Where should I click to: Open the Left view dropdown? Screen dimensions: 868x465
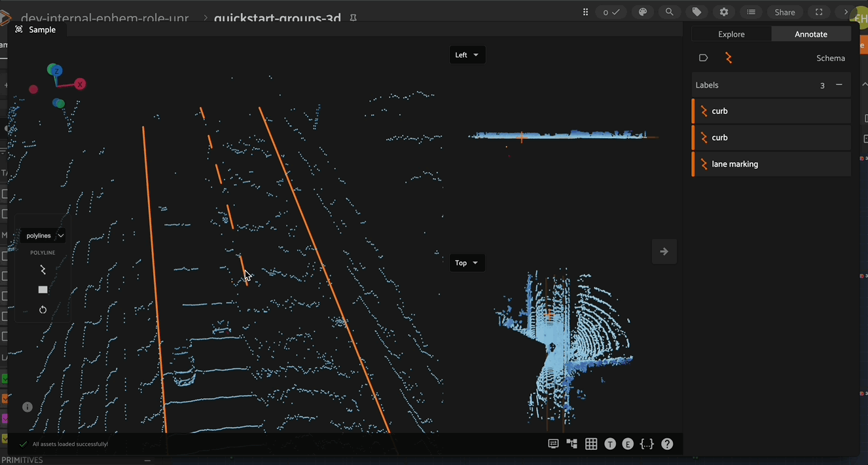pos(467,55)
